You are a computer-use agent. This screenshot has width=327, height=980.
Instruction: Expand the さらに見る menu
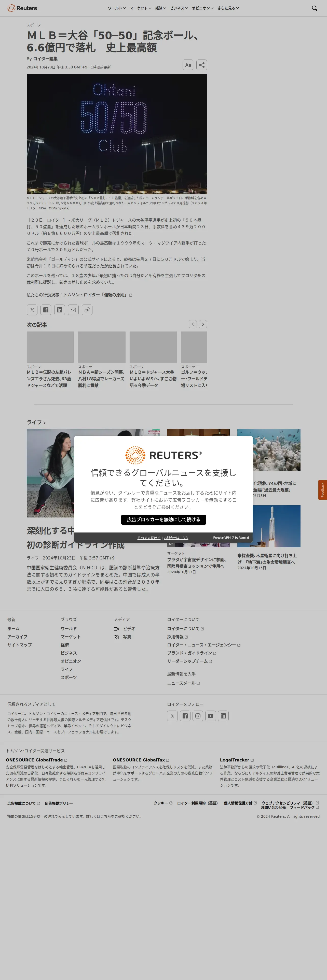point(228,8)
